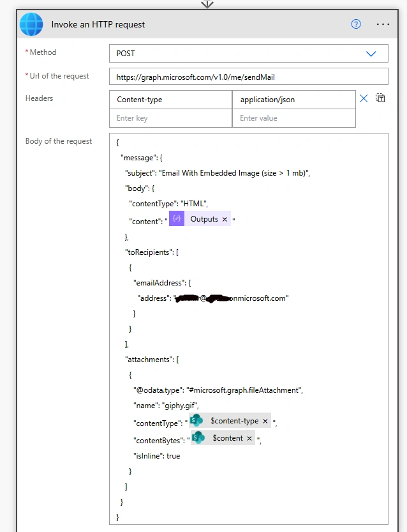Click the redacted "address" email line
Image resolution: width=407 pixels, height=532 pixels.
[213, 298]
